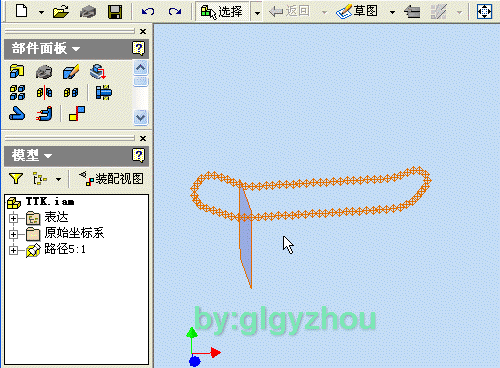Image resolution: width=500 pixels, height=368 pixels.
Task: Click the 草图 sketch button
Action: [357, 12]
